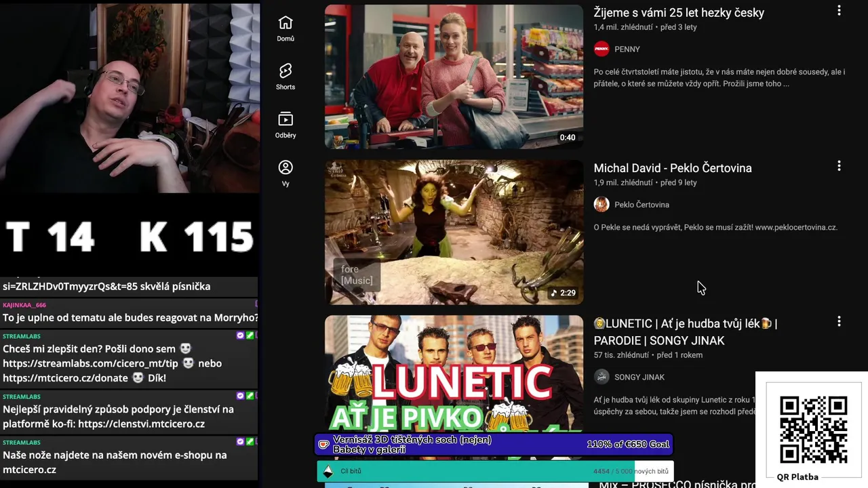
Task: Click the PENNY video description text
Action: (x=719, y=78)
